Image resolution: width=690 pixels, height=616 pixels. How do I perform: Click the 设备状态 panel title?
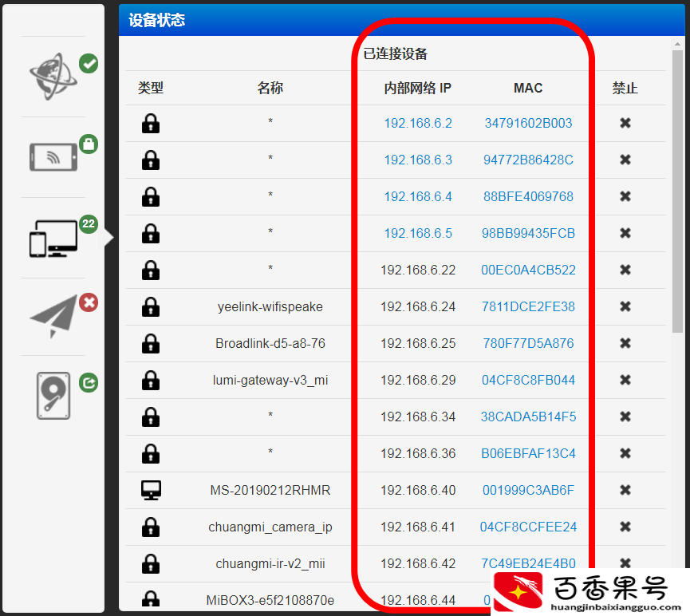pyautogui.click(x=156, y=20)
